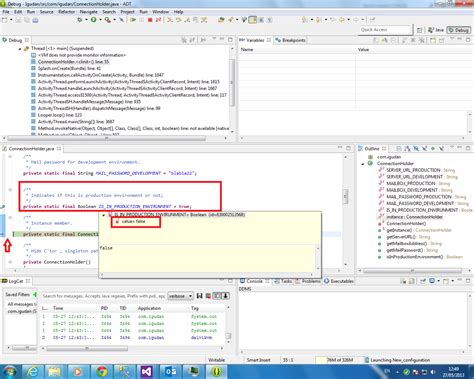Select the Debug perspective button

click(x=459, y=30)
